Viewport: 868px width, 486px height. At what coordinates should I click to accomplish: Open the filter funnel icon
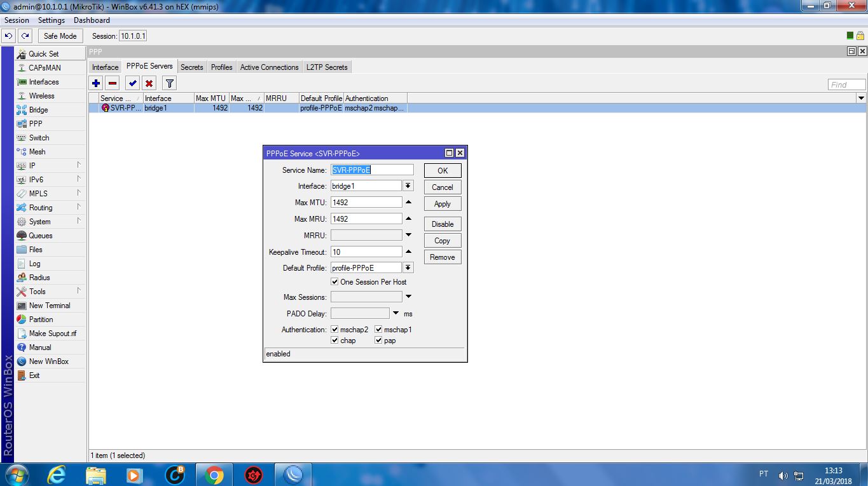click(169, 83)
